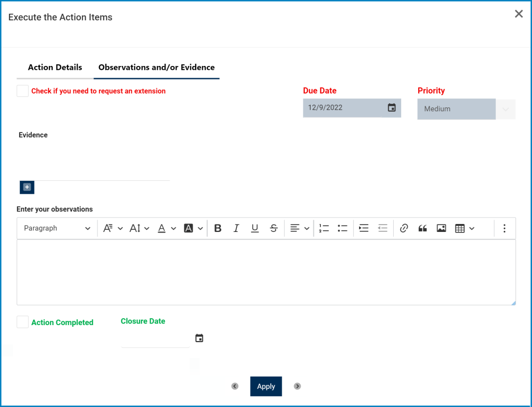Insert a link using the chain icon

403,228
